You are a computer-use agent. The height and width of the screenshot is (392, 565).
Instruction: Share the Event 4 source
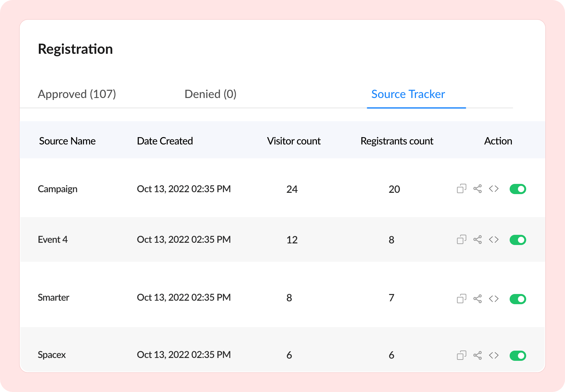(x=478, y=240)
